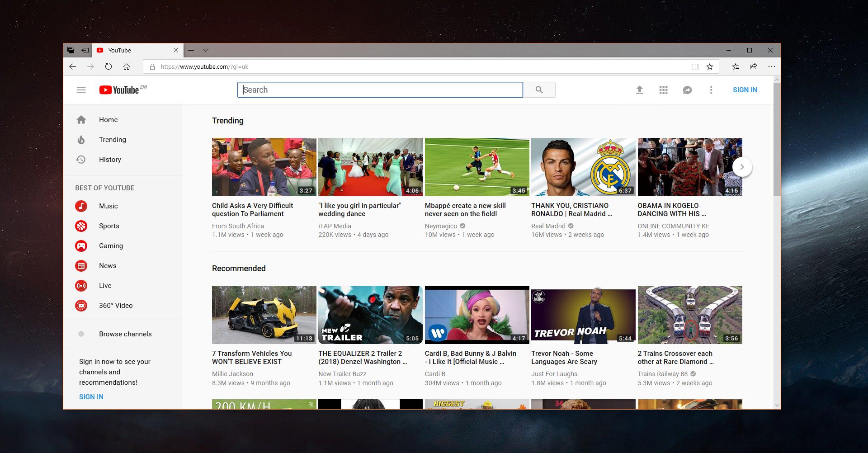Viewport: 868px width, 453px height.
Task: Open the Trending section heading
Action: coord(228,121)
